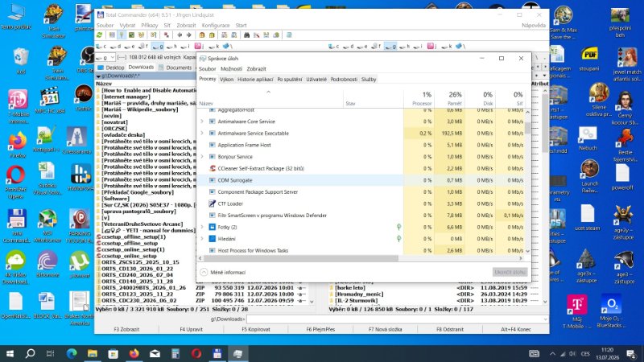Click Alt+F4 Konec button
The image size is (644, 362).
[516, 329]
